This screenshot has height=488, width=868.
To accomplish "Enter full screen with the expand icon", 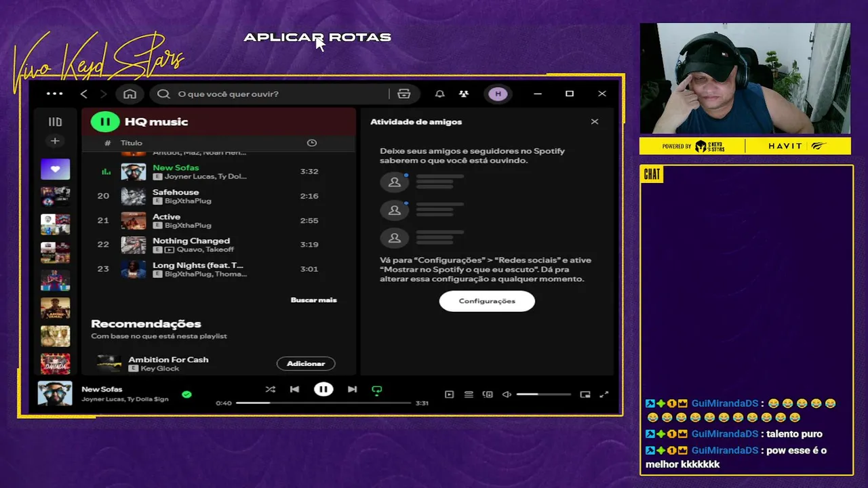I will (x=604, y=394).
